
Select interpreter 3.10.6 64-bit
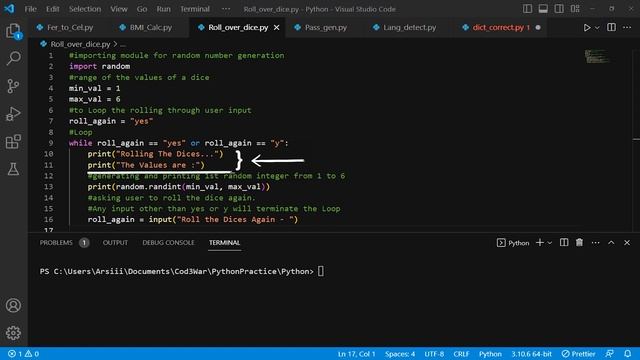(531, 354)
